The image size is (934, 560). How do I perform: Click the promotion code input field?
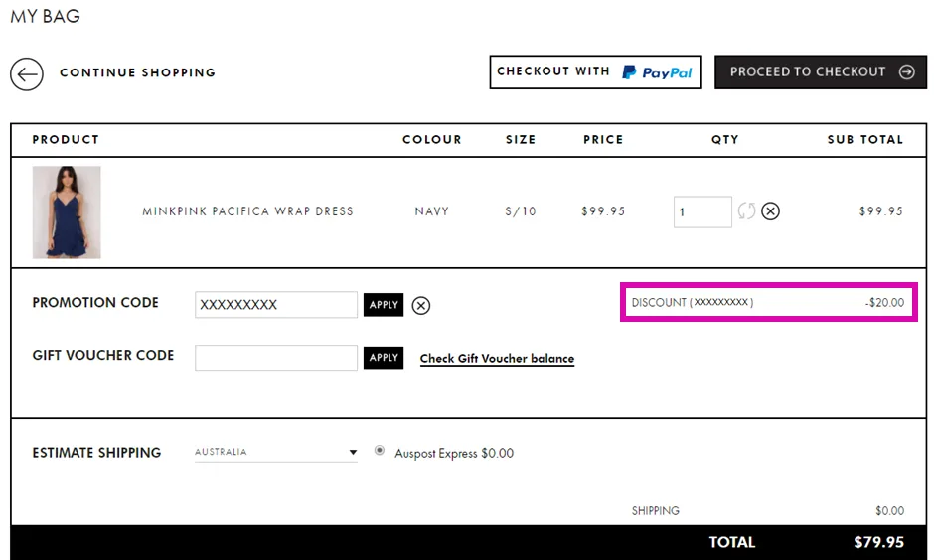click(276, 305)
